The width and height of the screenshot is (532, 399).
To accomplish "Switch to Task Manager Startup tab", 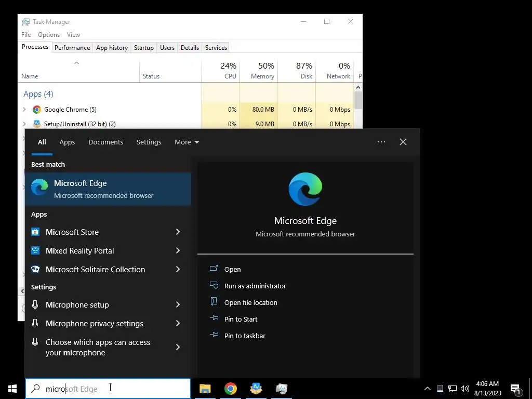I will pyautogui.click(x=143, y=47).
